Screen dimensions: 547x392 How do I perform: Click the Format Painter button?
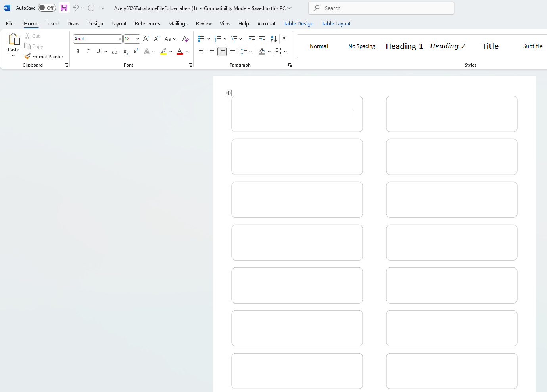pos(44,56)
